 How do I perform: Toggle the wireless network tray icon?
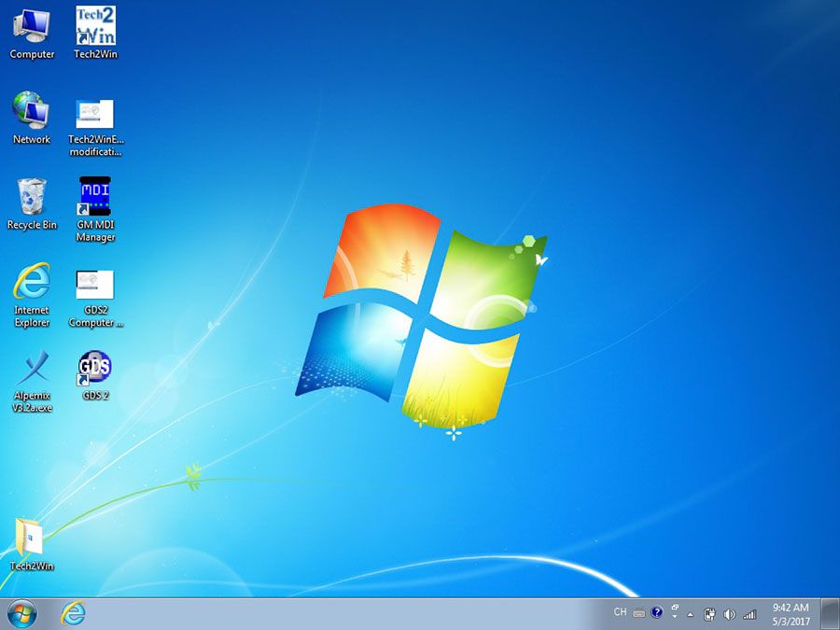[x=749, y=614]
